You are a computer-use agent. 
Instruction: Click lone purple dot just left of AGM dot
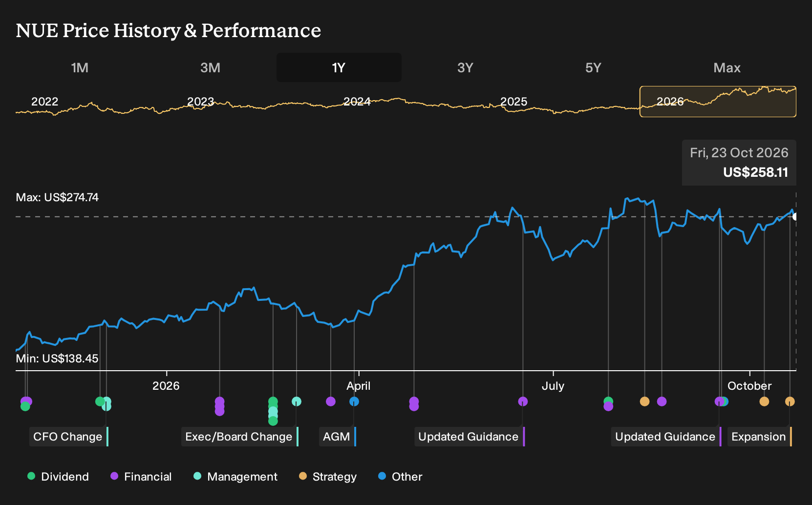coord(331,401)
